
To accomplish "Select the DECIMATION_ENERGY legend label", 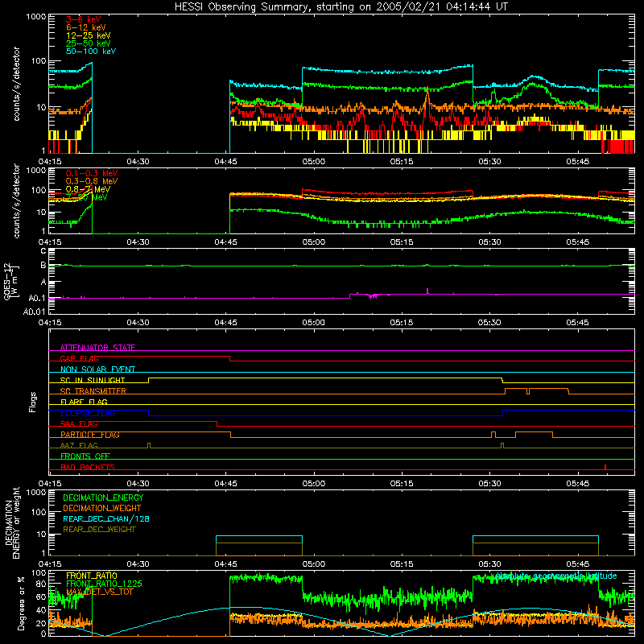I will click(103, 497).
